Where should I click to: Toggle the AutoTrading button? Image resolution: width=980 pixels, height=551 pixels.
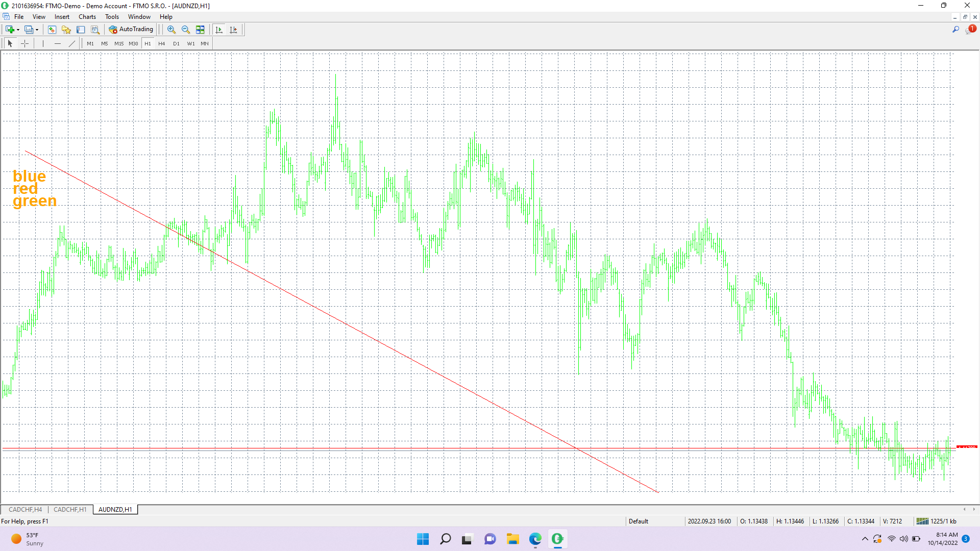point(131,30)
